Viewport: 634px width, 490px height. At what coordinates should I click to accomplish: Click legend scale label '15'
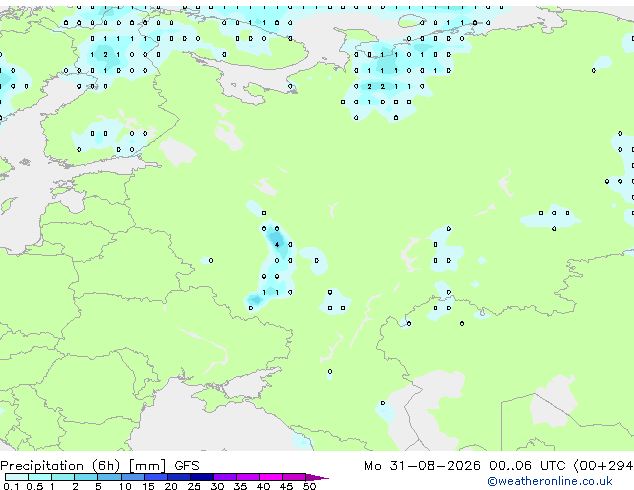pyautogui.click(x=148, y=486)
